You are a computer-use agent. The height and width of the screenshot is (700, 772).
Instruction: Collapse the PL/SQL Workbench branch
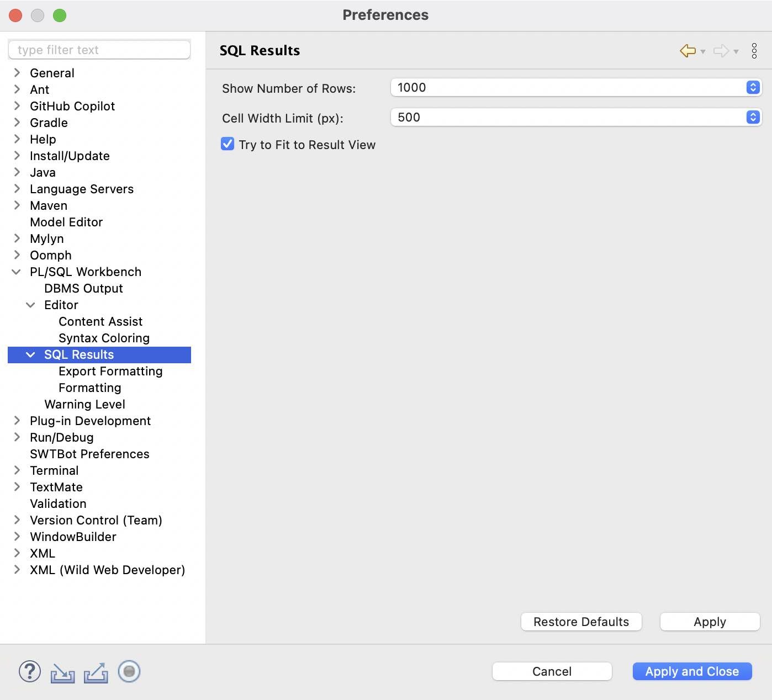tap(17, 272)
